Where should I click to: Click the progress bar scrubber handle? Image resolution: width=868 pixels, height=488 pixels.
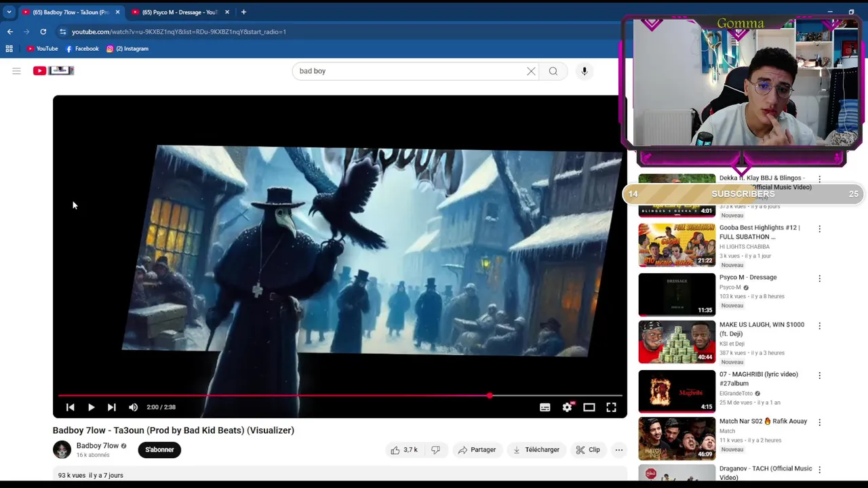tap(490, 395)
